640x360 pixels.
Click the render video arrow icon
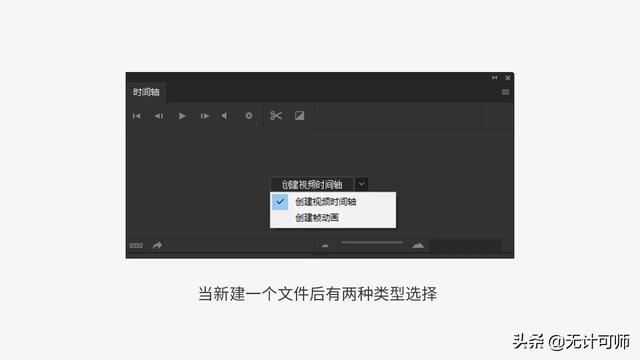(x=157, y=245)
